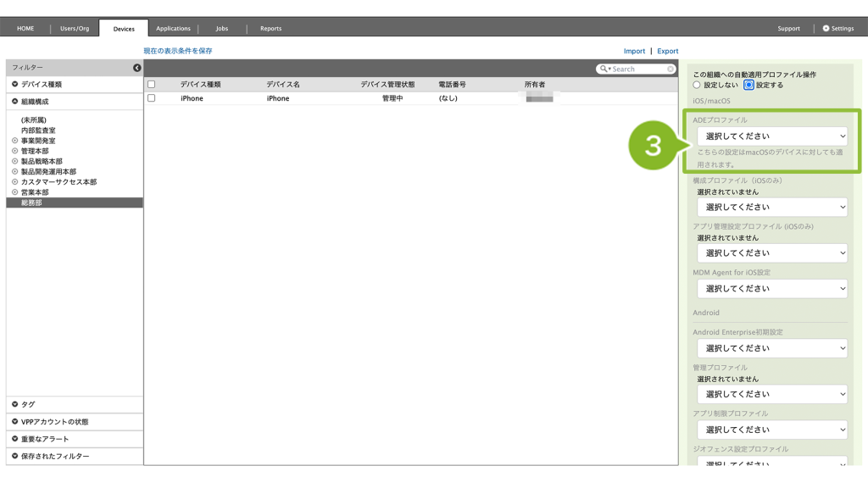
Task: Open the ADEプロファイル dropdown
Action: 771,136
